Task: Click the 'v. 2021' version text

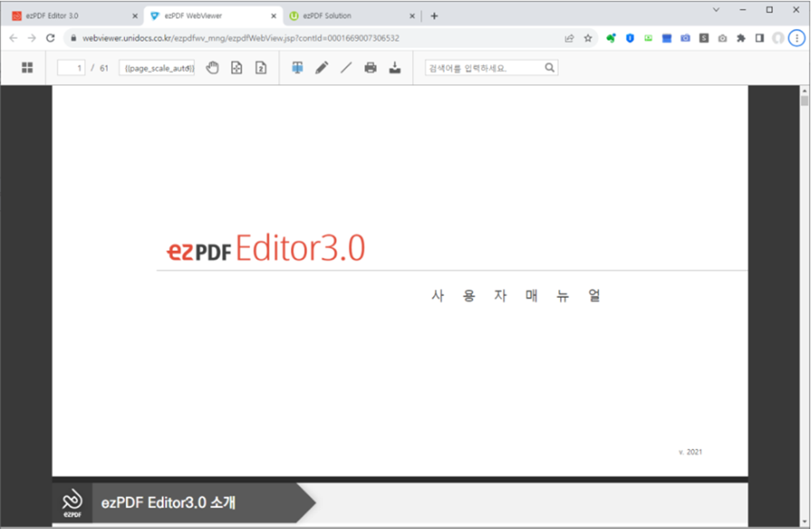Action: [690, 452]
